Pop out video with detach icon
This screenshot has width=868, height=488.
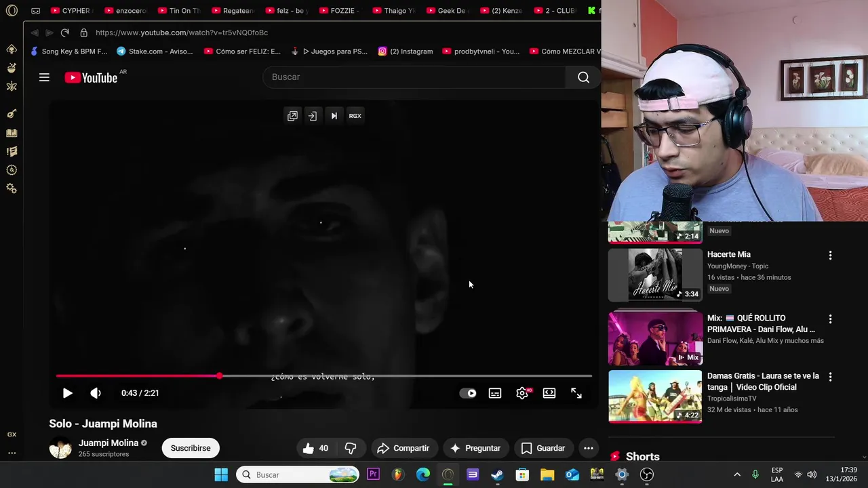click(x=292, y=116)
